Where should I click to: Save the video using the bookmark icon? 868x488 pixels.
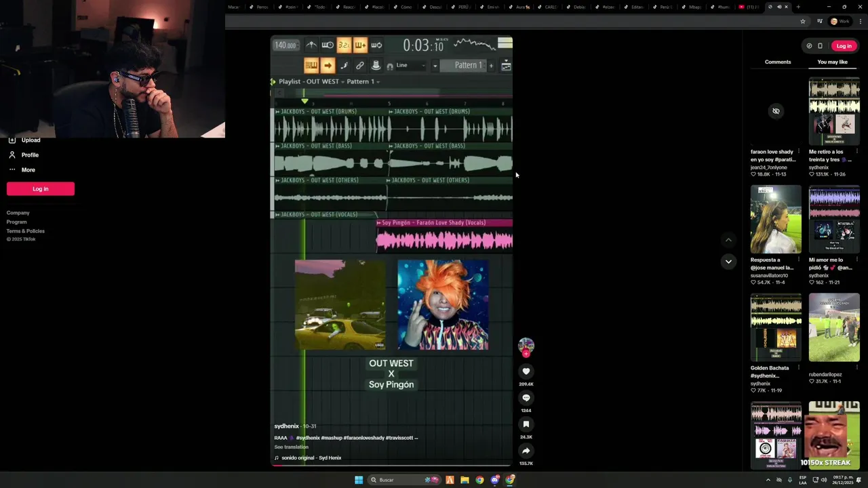526,424
